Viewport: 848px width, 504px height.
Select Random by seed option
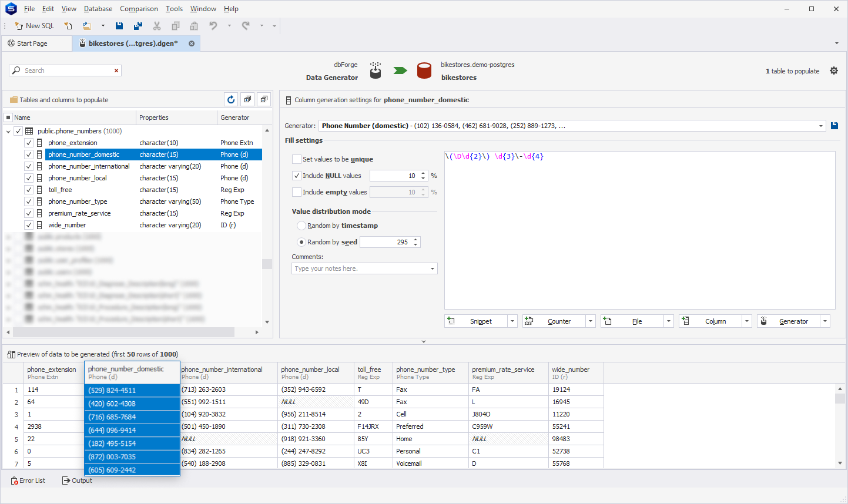301,242
